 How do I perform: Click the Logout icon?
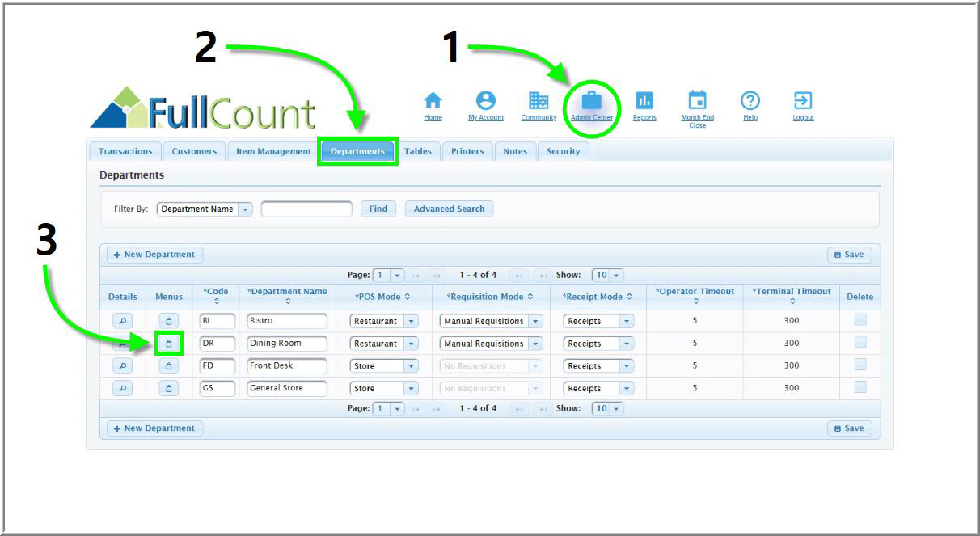pos(803,101)
